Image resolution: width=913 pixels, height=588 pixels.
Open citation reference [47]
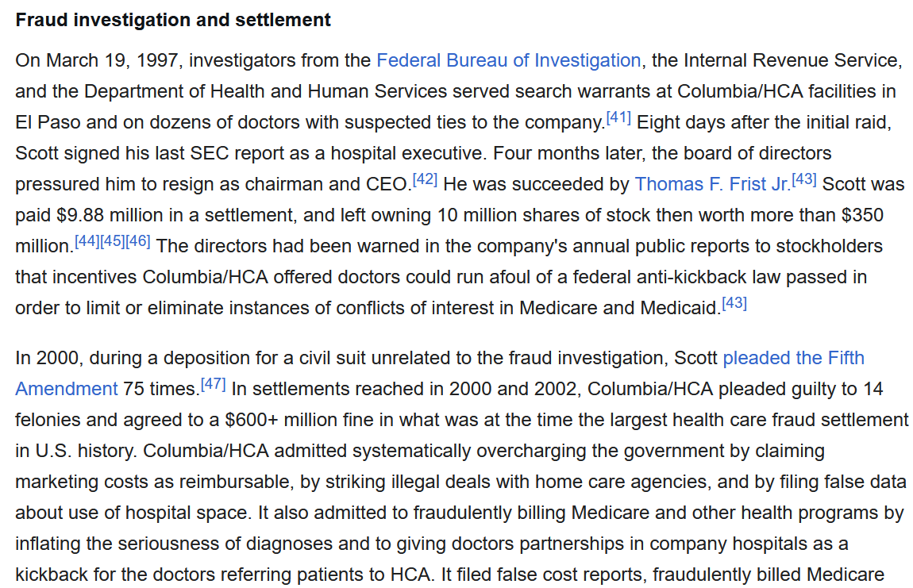(213, 383)
